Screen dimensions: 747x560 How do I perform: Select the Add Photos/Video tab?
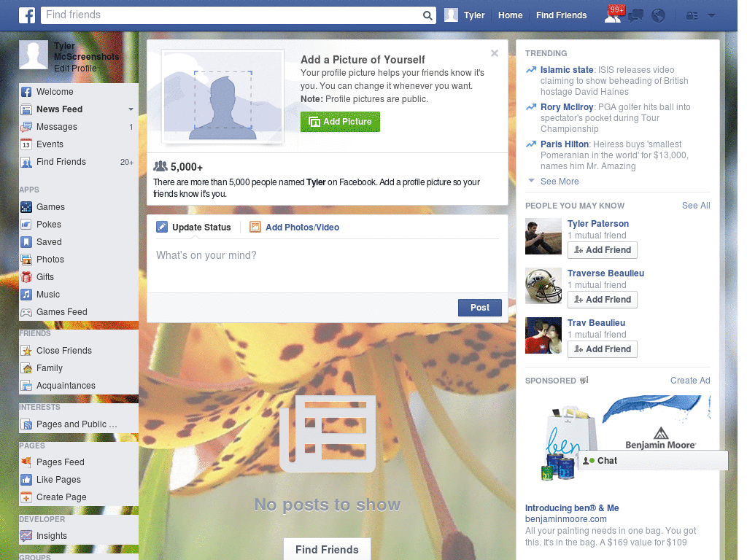(295, 227)
